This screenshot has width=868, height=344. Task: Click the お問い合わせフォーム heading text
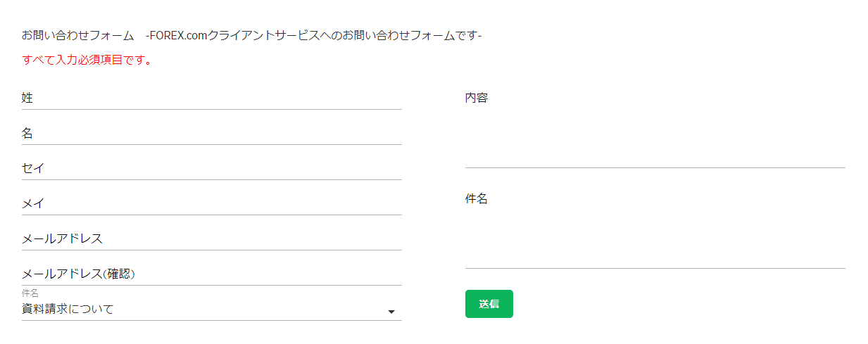pos(77,35)
